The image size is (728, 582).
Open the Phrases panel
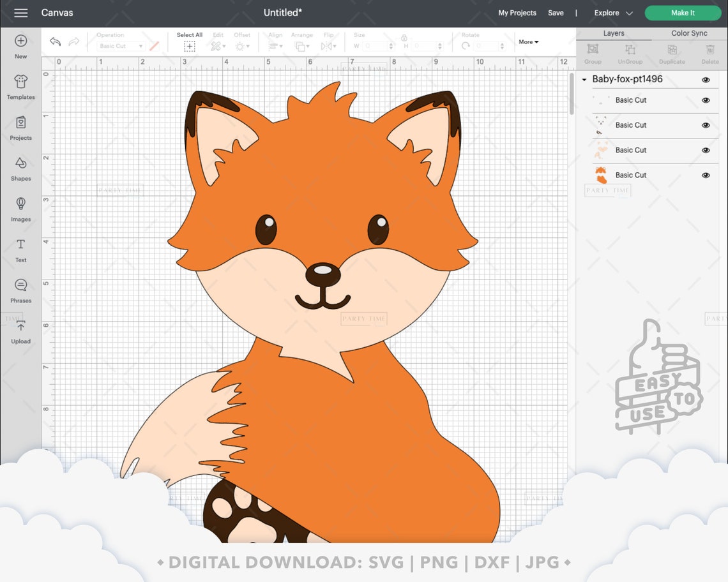click(x=20, y=290)
